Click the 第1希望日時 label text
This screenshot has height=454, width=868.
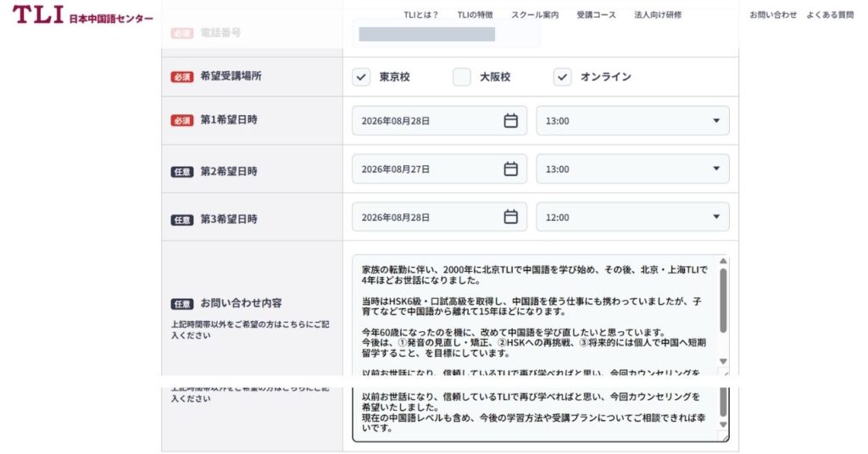tap(229, 119)
